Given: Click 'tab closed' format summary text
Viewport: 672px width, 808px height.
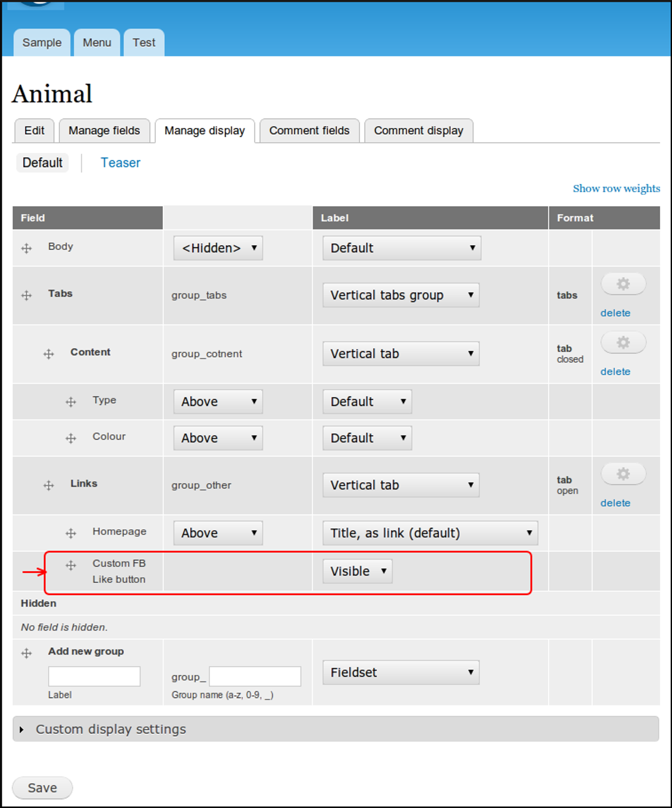Looking at the screenshot, I should point(570,354).
